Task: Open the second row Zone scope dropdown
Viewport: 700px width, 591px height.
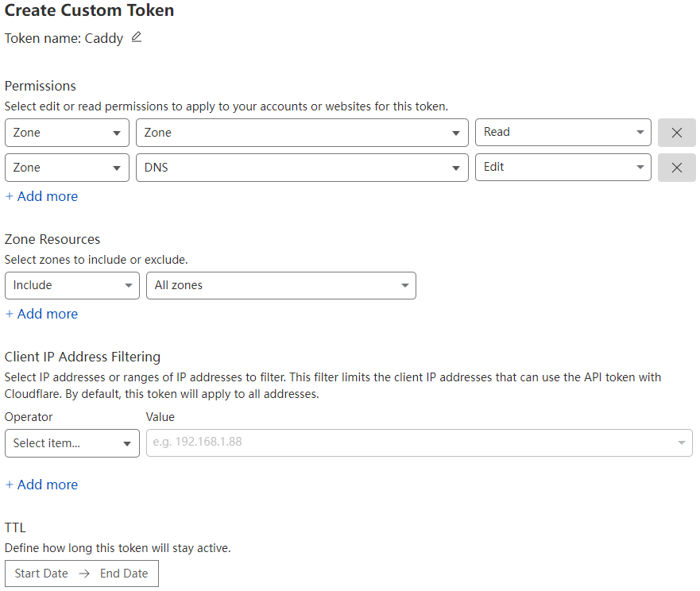Action: pos(66,167)
